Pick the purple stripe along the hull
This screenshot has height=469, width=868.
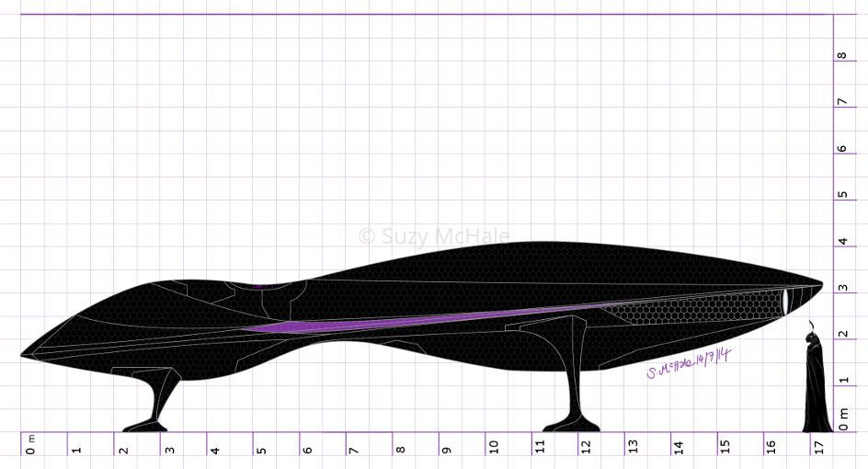(x=386, y=322)
